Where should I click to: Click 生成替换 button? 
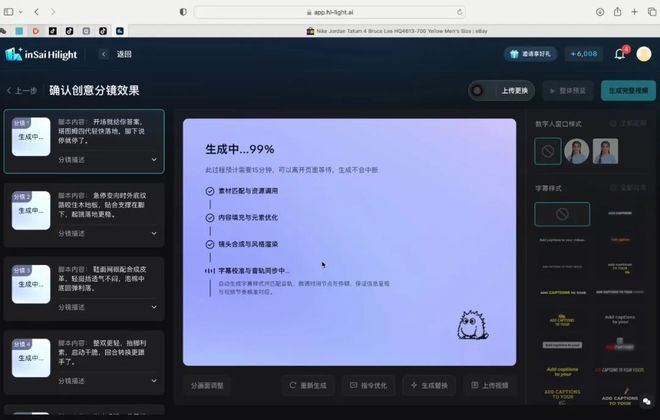pyautogui.click(x=429, y=385)
